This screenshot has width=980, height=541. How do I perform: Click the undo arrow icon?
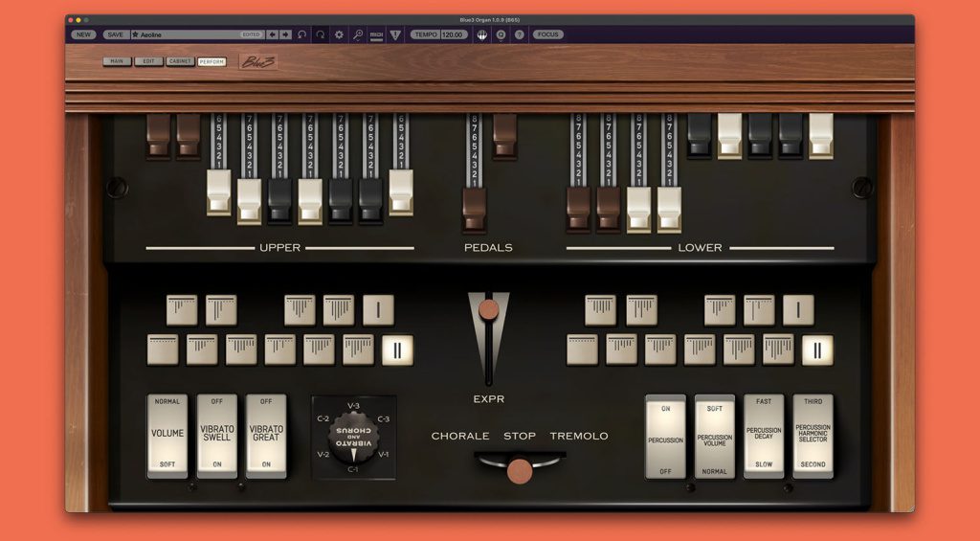301,35
